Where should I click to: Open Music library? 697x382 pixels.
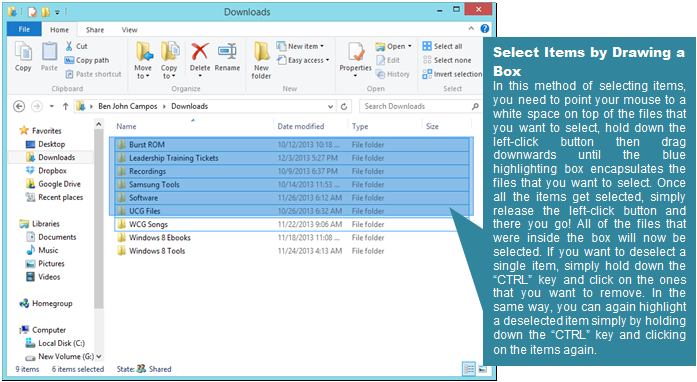coord(48,250)
